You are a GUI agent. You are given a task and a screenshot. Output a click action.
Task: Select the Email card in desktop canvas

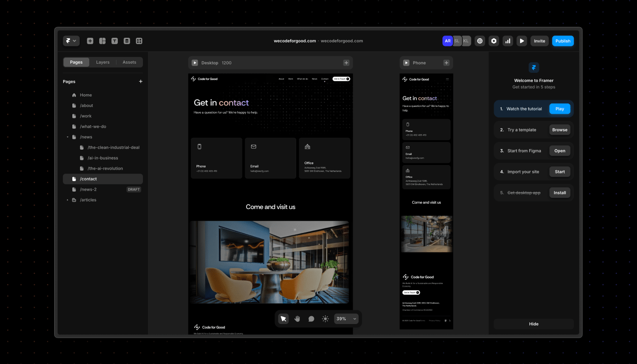(x=270, y=158)
